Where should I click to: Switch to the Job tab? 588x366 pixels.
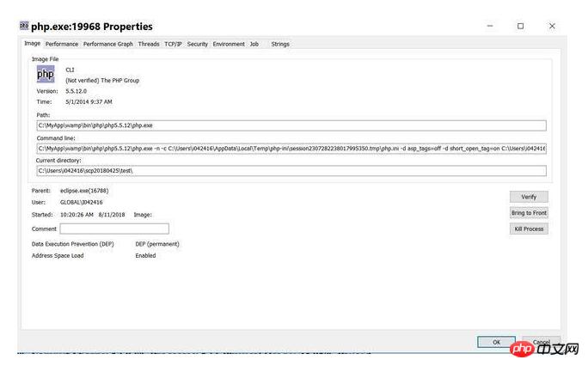254,44
